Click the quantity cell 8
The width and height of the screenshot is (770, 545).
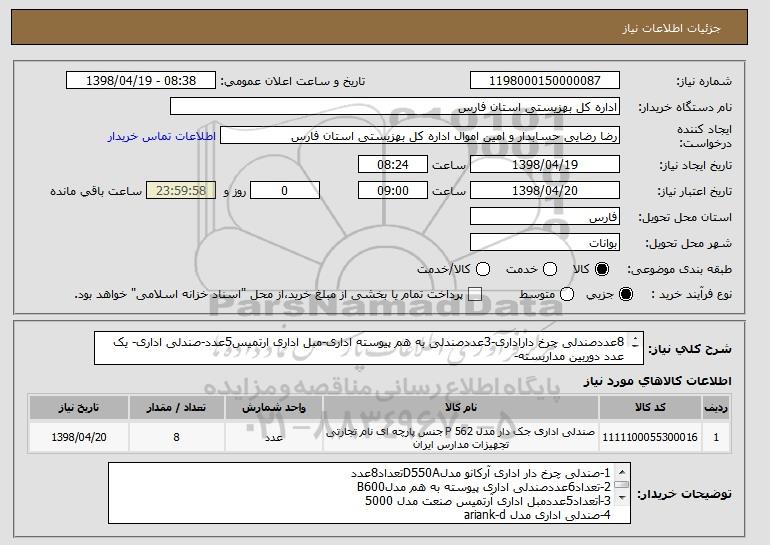click(x=176, y=437)
